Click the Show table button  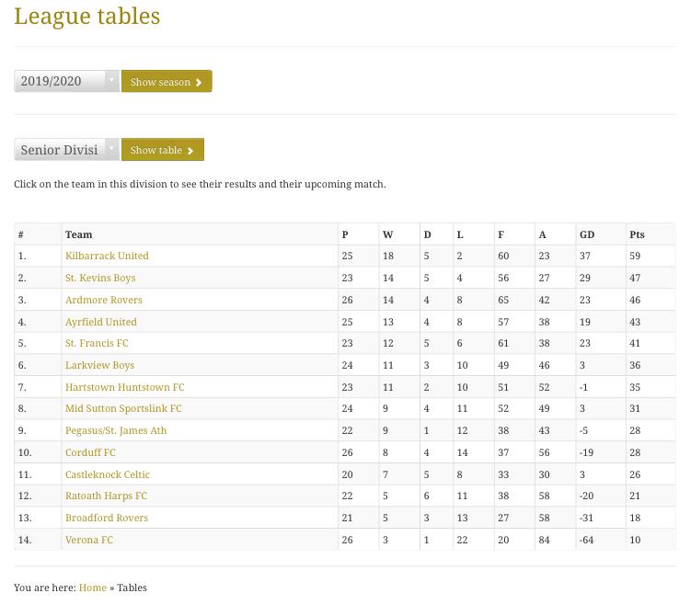(162, 150)
